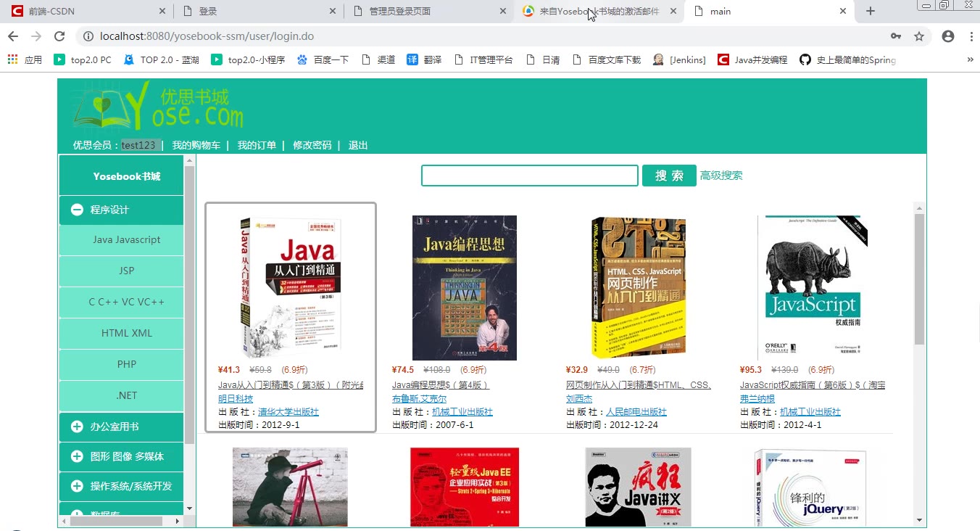
Task: Open the Java并发编程 bookmark
Action: coord(752,60)
